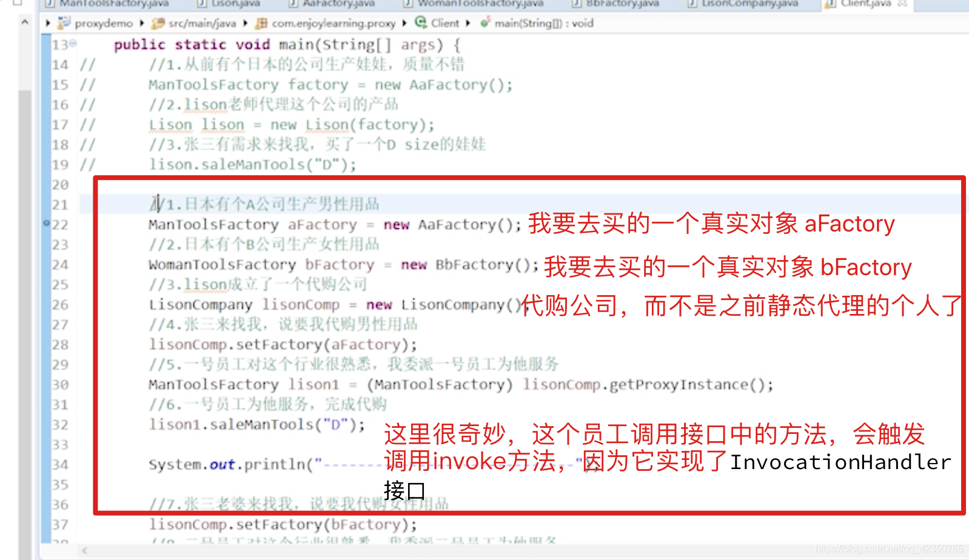Expand the breadcrumb arrow before proxydemo

[x=48, y=23]
